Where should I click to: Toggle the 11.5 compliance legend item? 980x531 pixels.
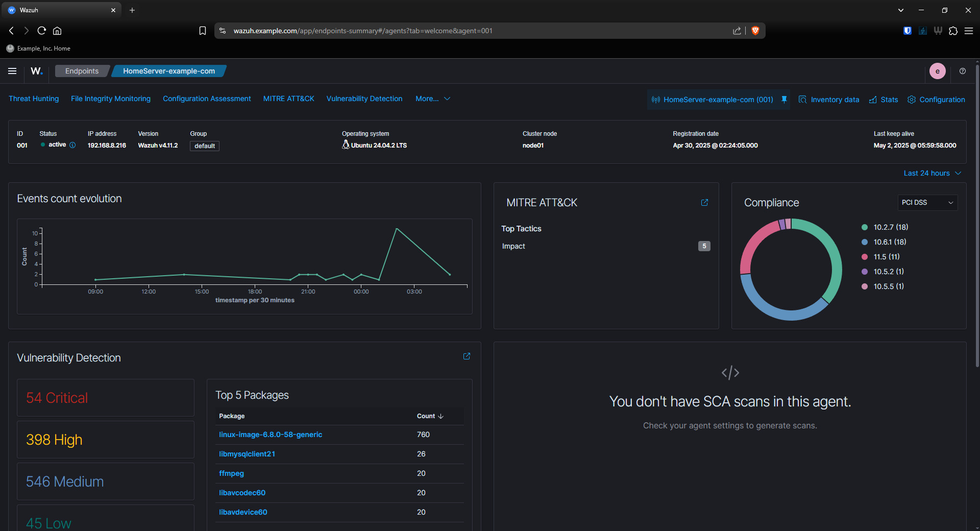(886, 257)
